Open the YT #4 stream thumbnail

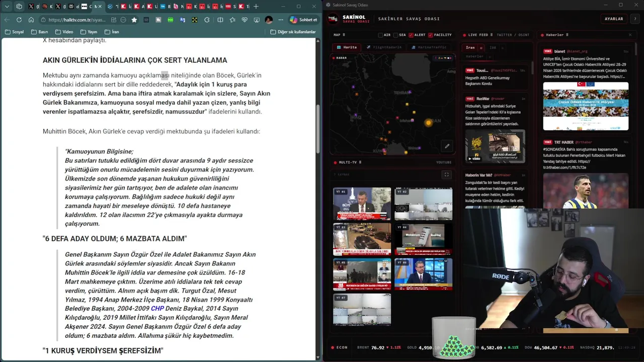(423, 239)
